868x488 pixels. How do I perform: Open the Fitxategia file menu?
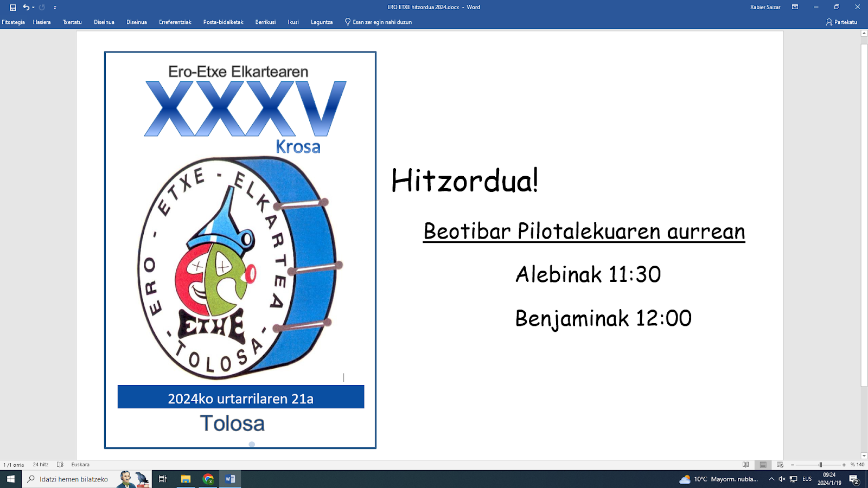[x=13, y=22]
